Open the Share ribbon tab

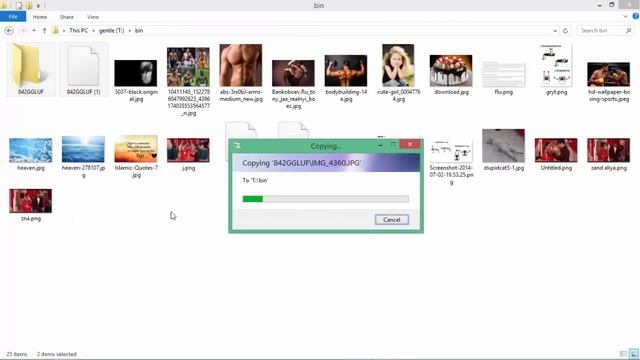click(x=67, y=17)
